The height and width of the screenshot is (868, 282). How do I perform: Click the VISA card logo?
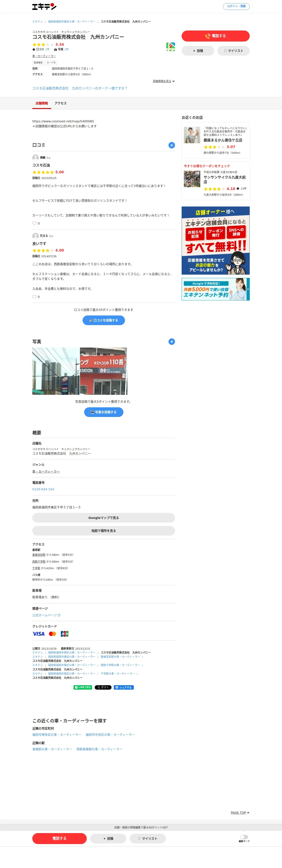coord(38,634)
